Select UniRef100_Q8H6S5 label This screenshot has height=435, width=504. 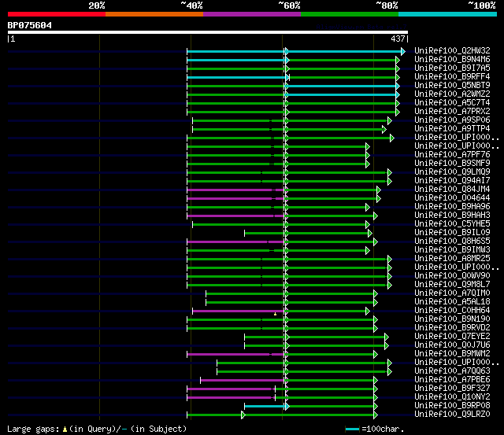click(452, 241)
